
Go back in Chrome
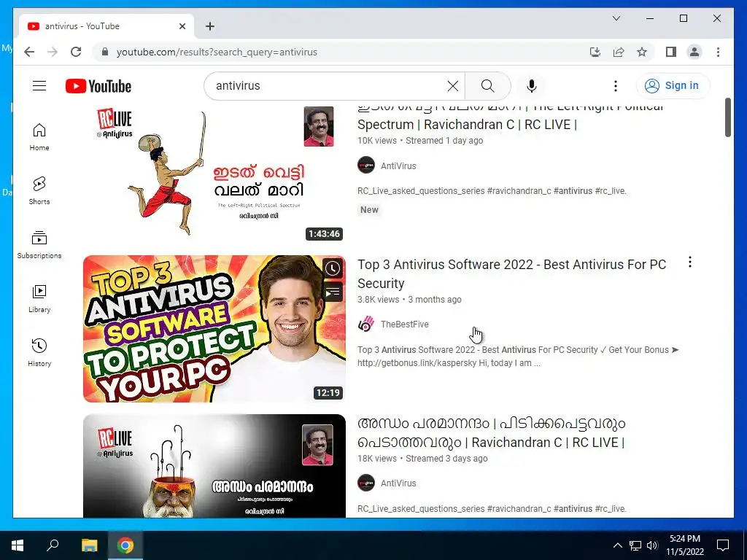pos(29,52)
